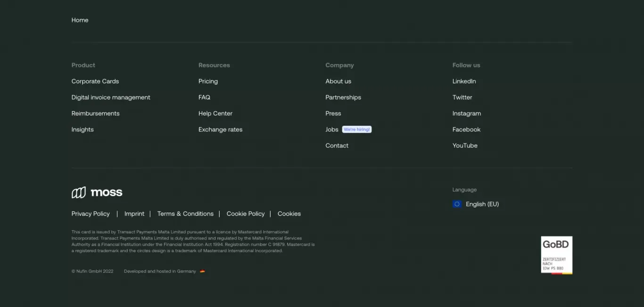This screenshot has width=644, height=307.
Task: Go to the Home breadcrumb link
Action: [80, 20]
